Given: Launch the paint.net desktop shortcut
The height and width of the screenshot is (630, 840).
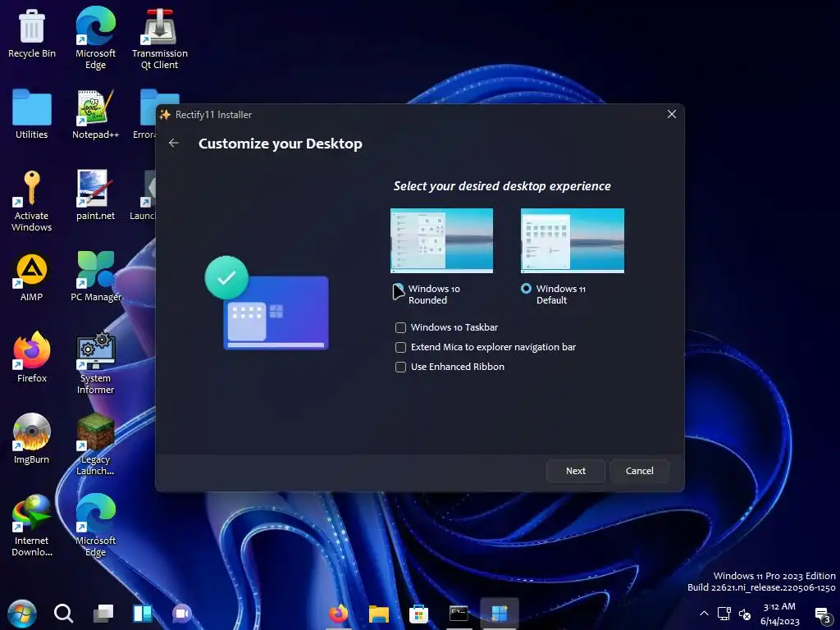Looking at the screenshot, I should click(x=95, y=195).
